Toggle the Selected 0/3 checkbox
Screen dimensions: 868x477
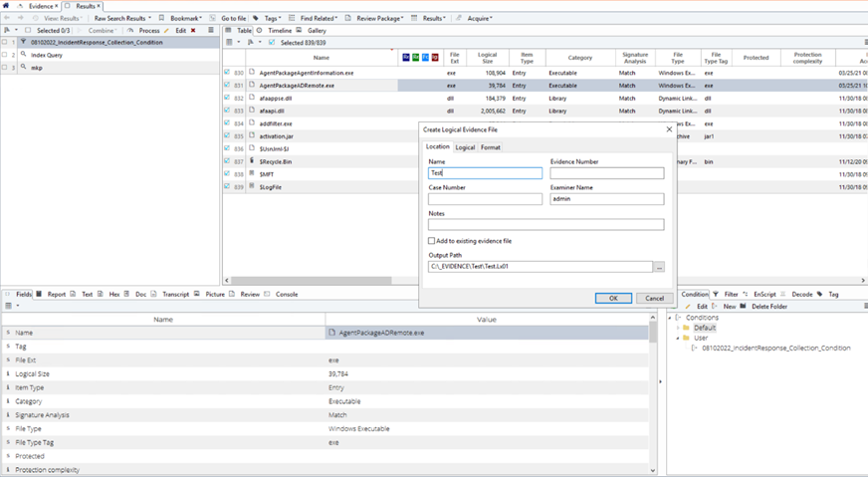28,31
